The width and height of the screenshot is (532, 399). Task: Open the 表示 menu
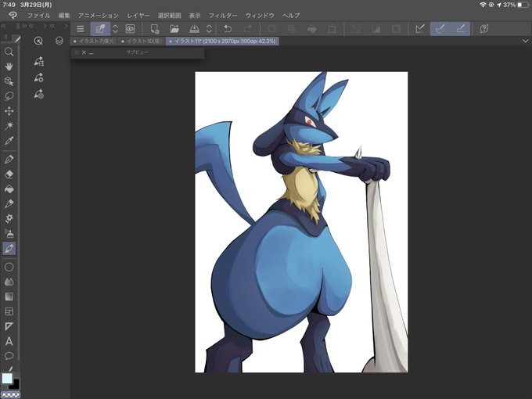(195, 16)
